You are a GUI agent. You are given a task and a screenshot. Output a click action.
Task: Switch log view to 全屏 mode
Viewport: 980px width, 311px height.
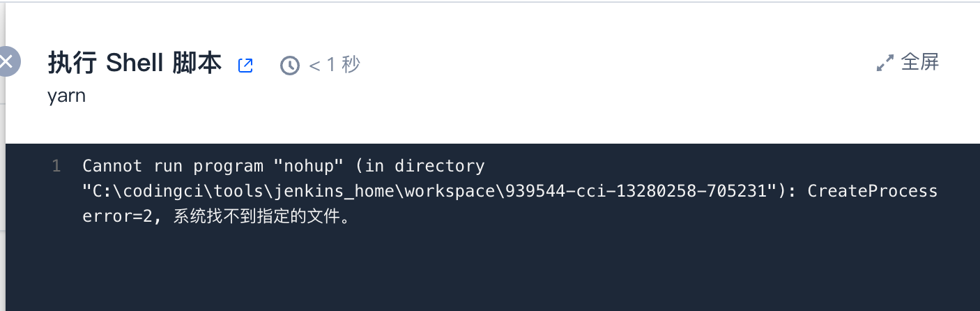pyautogui.click(x=920, y=63)
